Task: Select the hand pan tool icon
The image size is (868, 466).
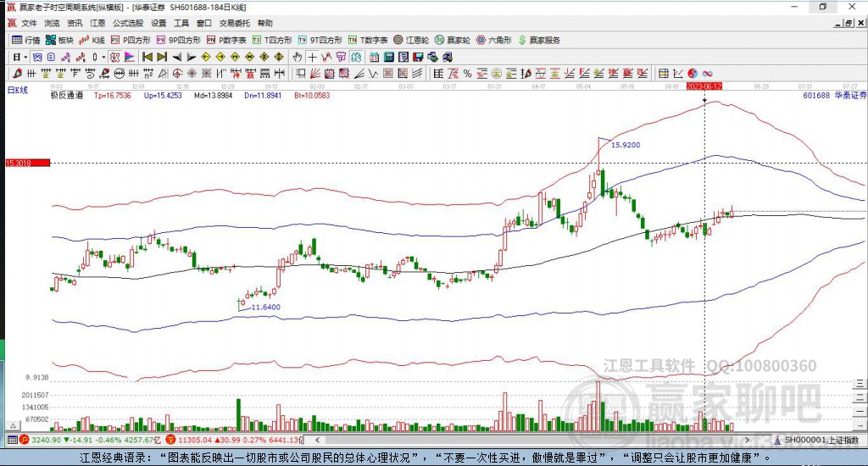Action: [x=298, y=57]
